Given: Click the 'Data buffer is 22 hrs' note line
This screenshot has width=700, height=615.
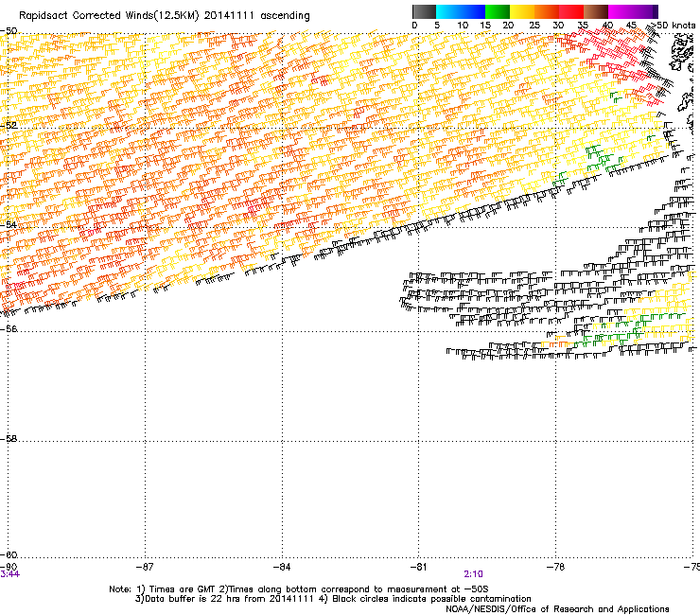Looking at the screenshot, I should 333,599.
